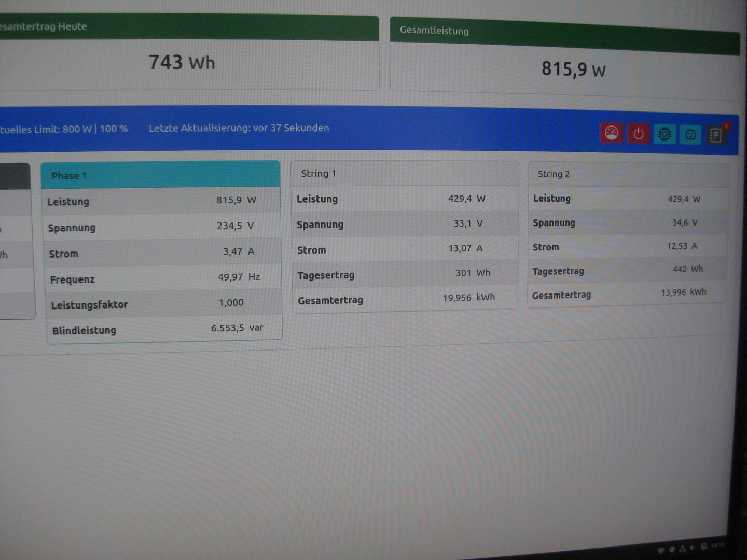Click String 1 Gesamtertrag value 19,956 kWh
This screenshot has width=747, height=560.
[468, 298]
